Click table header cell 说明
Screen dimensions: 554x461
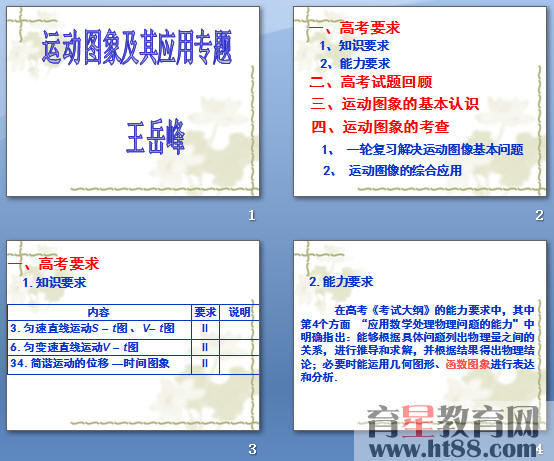coord(240,312)
